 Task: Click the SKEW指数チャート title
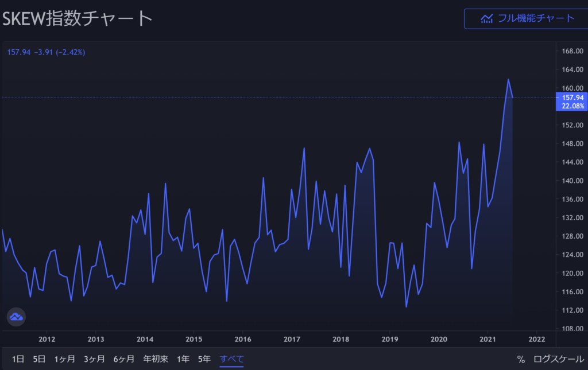pos(77,18)
